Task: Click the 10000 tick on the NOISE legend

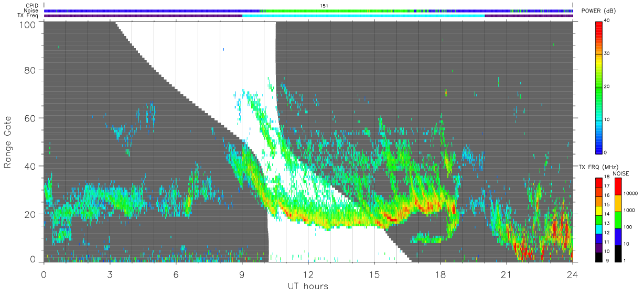Action: point(631,193)
